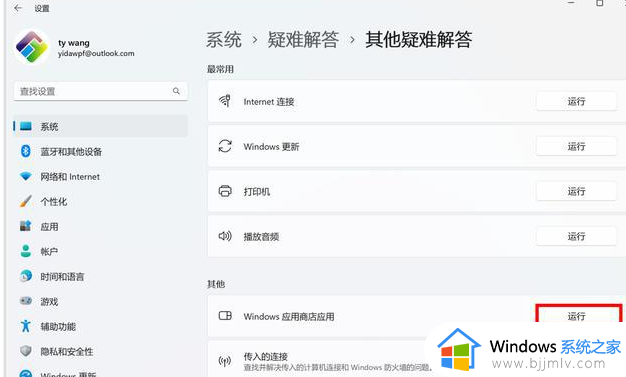Click the 打印机 label
This screenshot has height=377, width=626.
click(x=257, y=192)
